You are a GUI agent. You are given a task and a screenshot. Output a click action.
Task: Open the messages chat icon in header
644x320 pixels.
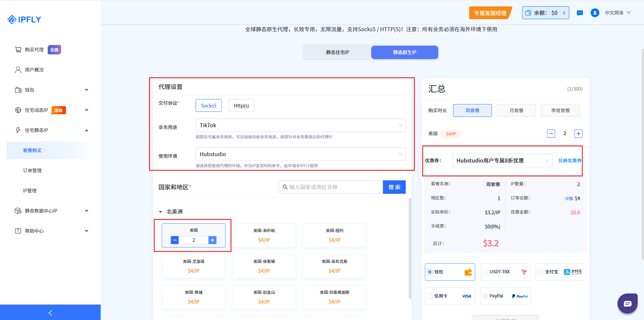coord(580,13)
